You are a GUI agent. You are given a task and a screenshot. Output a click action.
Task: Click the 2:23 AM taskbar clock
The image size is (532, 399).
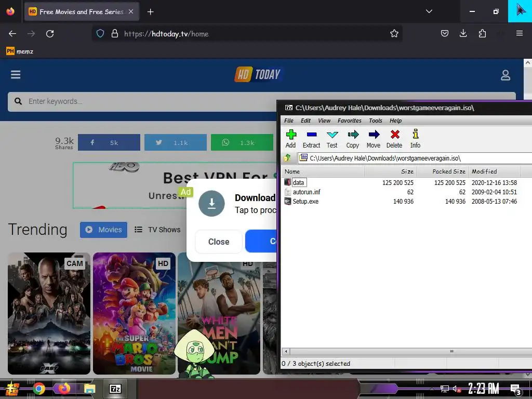(x=484, y=389)
